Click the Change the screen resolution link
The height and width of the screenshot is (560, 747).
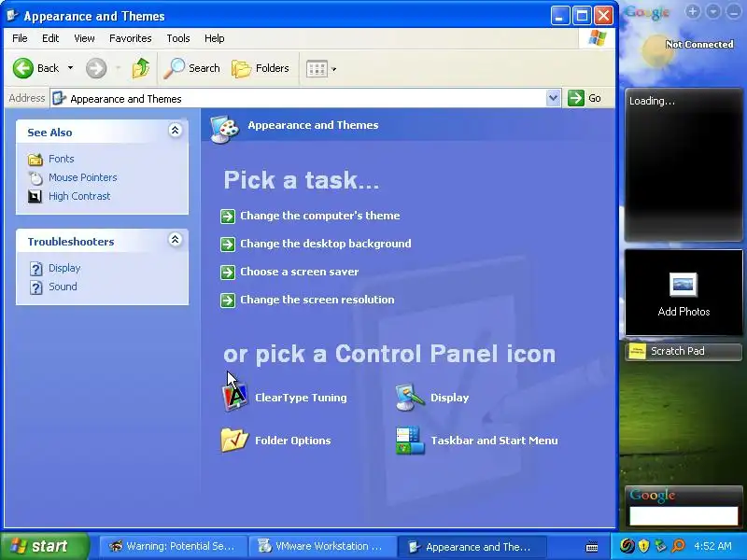[x=317, y=300]
